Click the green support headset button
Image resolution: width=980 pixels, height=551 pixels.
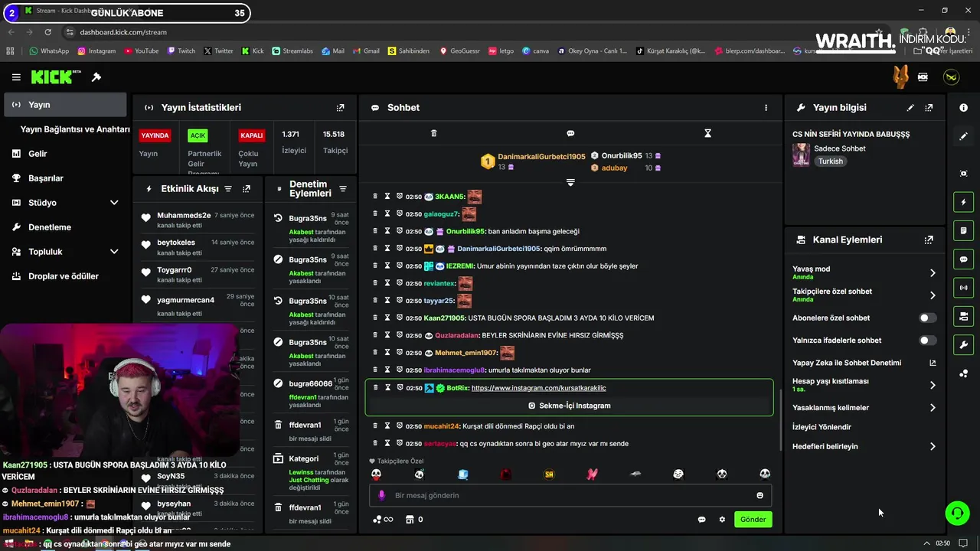click(x=957, y=513)
